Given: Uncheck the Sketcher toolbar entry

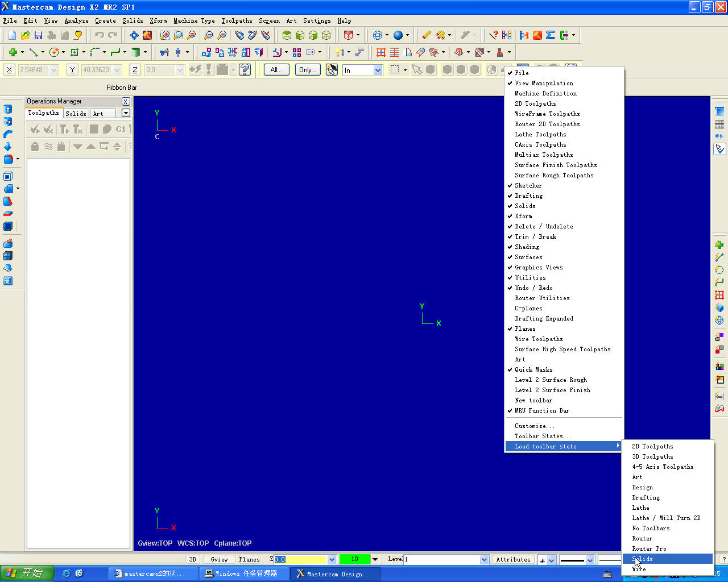Looking at the screenshot, I should click(x=564, y=185).
